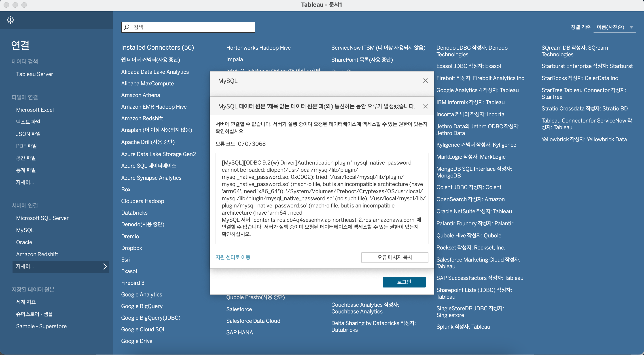Select Starburst Enterprise 작성자: Starburst connector

[587, 66]
